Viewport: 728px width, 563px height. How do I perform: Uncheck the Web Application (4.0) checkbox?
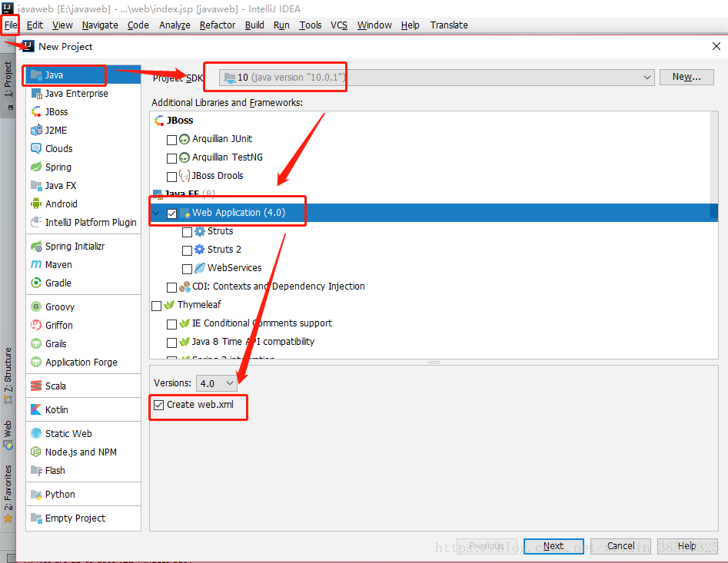coord(171,214)
